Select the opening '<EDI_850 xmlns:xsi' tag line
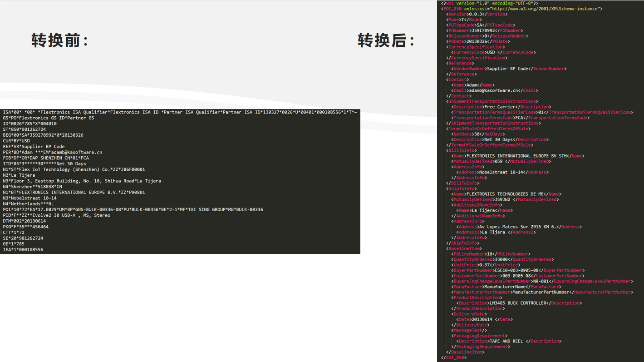Screen dimensions: 644x362 tap(521, 9)
